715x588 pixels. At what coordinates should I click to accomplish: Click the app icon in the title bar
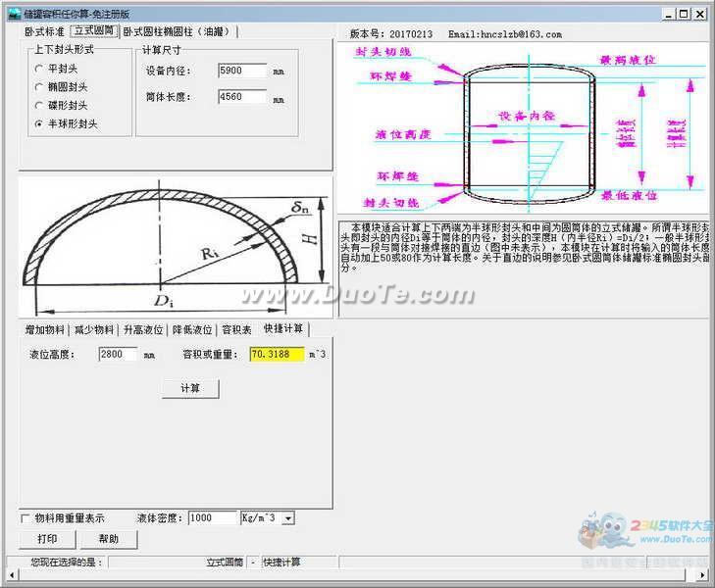pyautogui.click(x=12, y=14)
